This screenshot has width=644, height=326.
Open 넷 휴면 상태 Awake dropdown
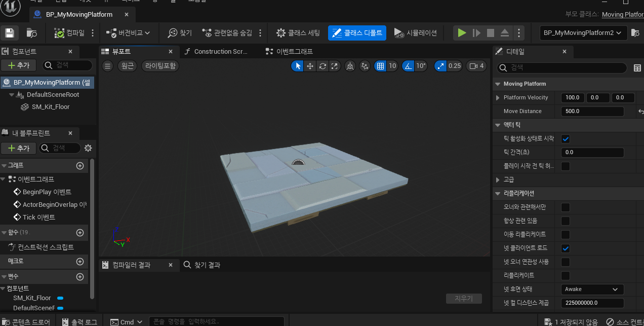click(592, 289)
